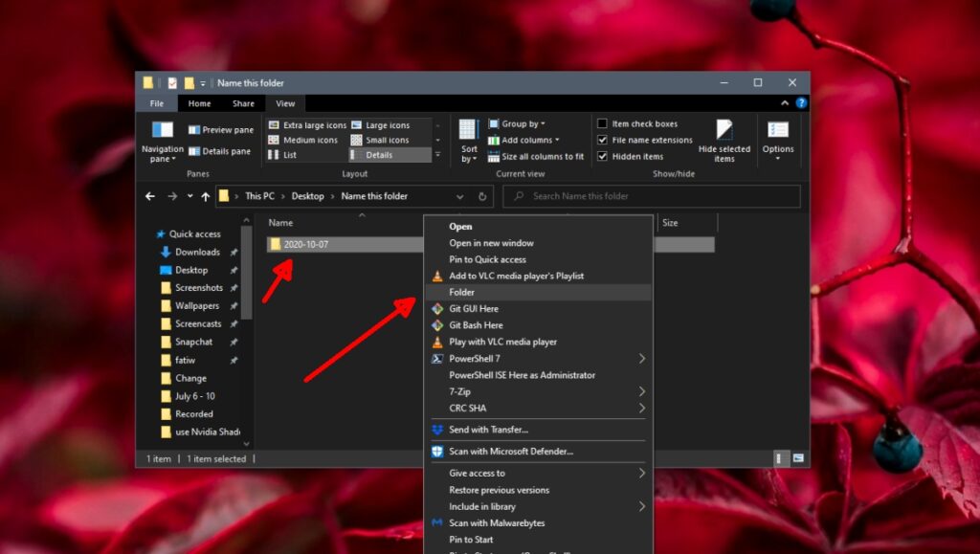
Task: Open the Options icon in the View ribbon
Action: pos(777,141)
